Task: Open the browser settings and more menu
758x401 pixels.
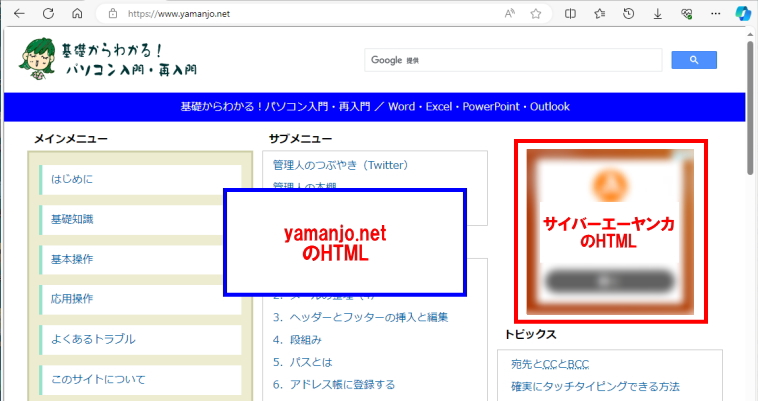Action: coord(715,14)
